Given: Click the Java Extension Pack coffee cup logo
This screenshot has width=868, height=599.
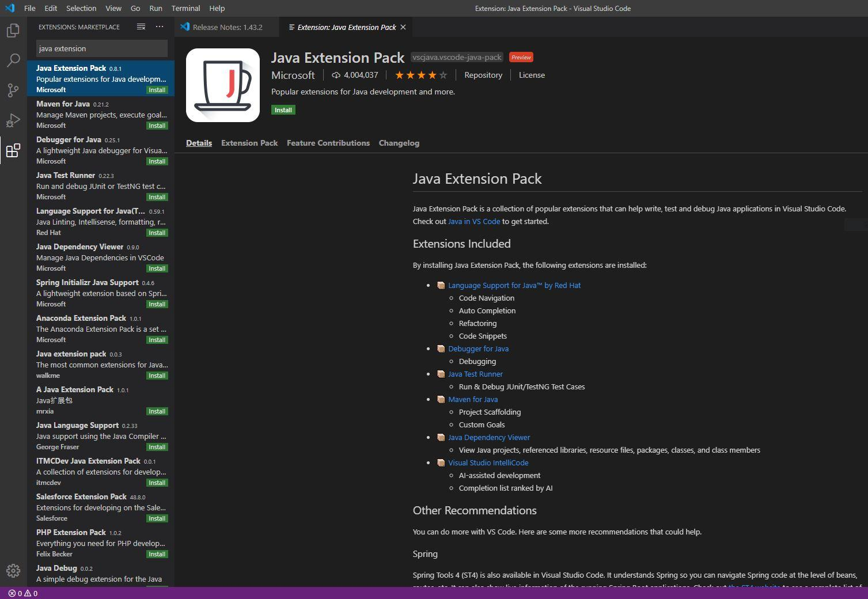Looking at the screenshot, I should pos(223,85).
